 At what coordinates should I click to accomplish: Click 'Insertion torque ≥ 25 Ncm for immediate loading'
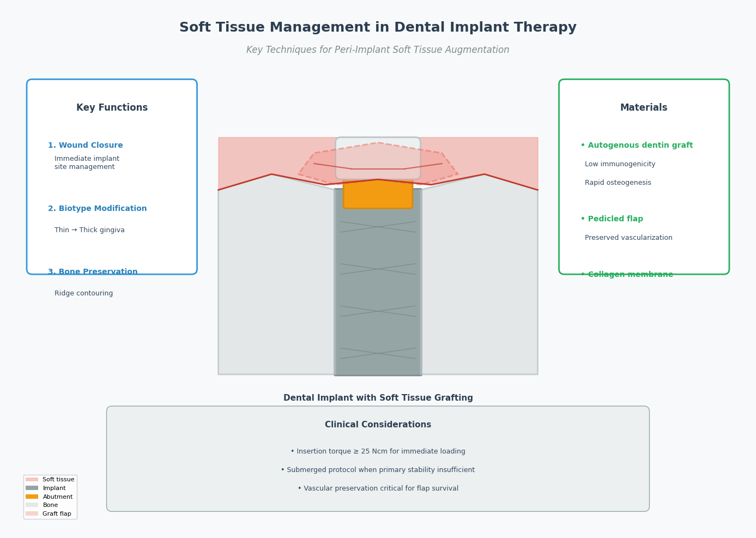[x=378, y=451]
